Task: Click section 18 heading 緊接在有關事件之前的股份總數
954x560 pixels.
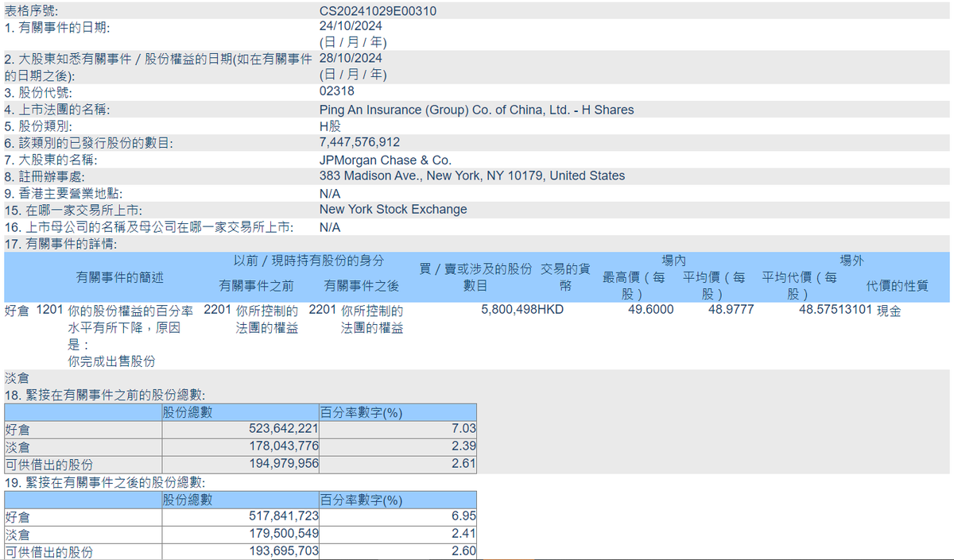Action: (x=114, y=396)
